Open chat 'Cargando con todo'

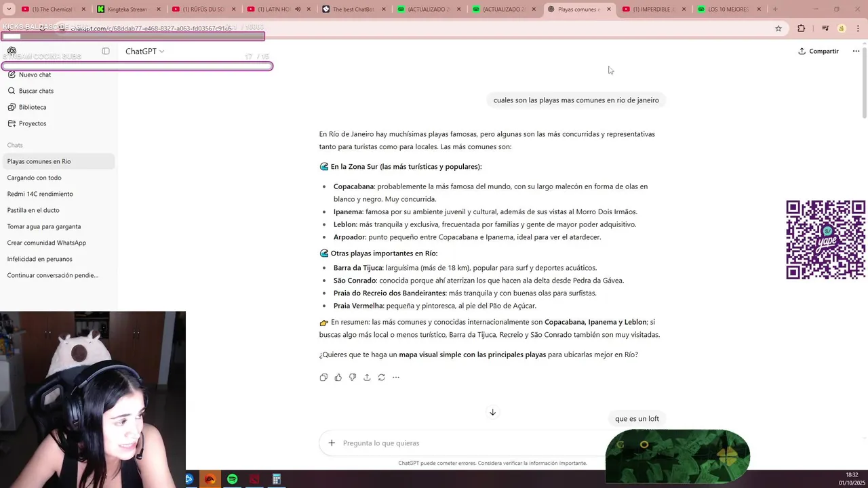click(x=58, y=178)
